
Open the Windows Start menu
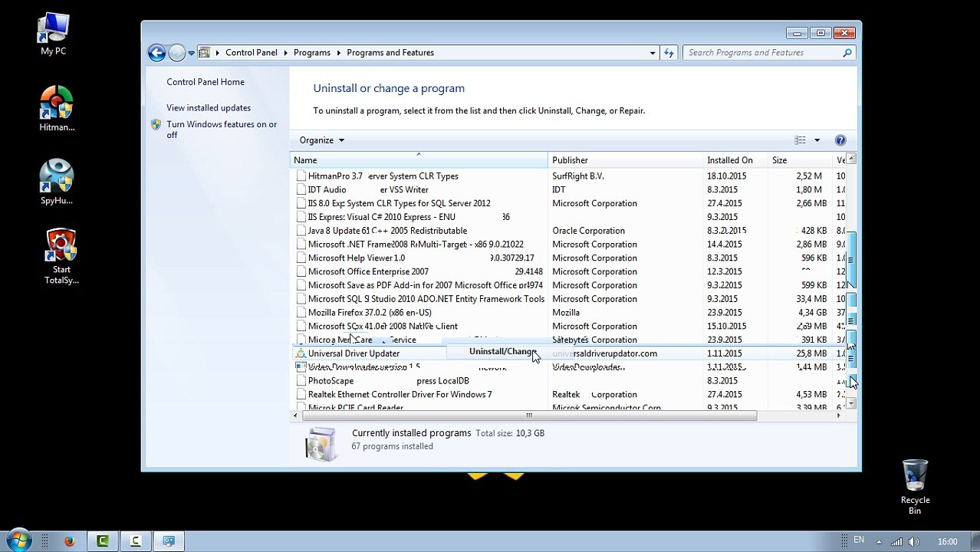click(19, 541)
